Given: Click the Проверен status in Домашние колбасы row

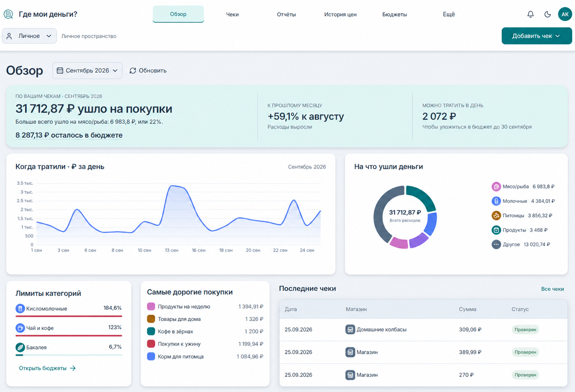Looking at the screenshot, I should [x=525, y=330].
